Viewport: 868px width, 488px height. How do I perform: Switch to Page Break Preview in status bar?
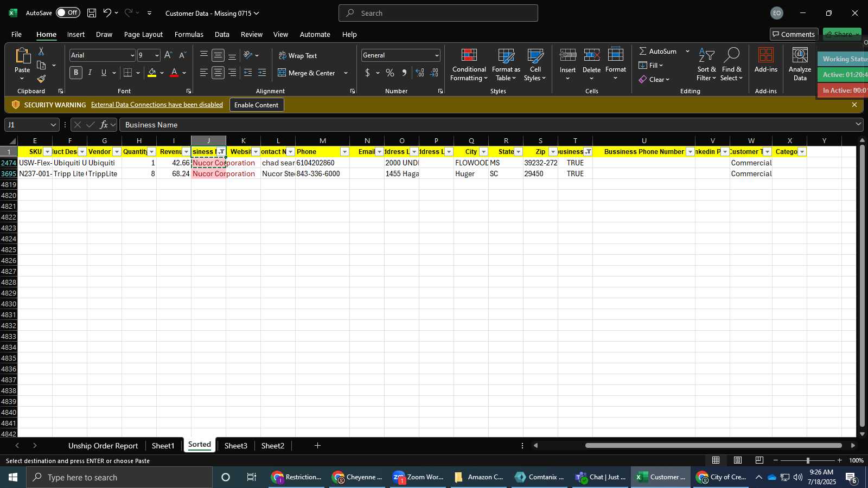[759, 460]
